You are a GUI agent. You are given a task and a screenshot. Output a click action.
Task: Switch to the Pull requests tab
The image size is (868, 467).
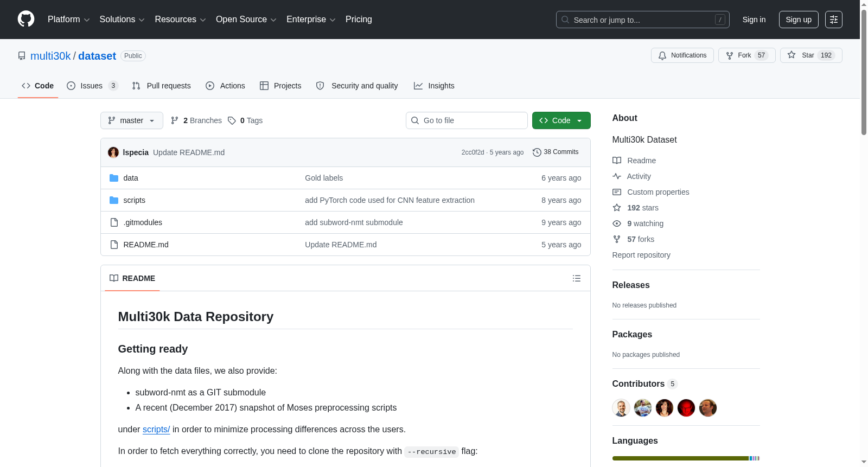pyautogui.click(x=162, y=86)
